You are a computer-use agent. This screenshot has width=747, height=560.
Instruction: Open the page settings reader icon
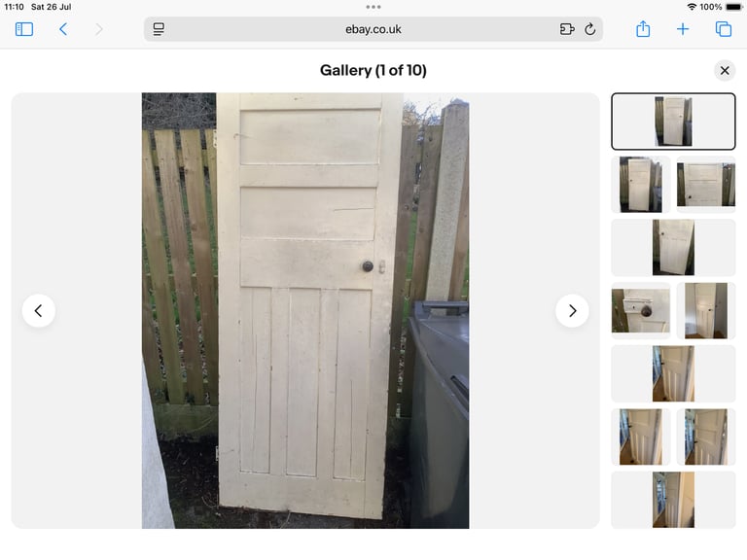pyautogui.click(x=159, y=29)
